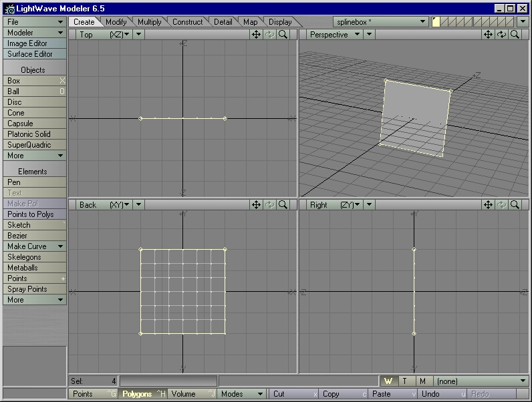The height and width of the screenshot is (402, 532).
Task: Enable Volume selection mode
Action: (x=192, y=394)
